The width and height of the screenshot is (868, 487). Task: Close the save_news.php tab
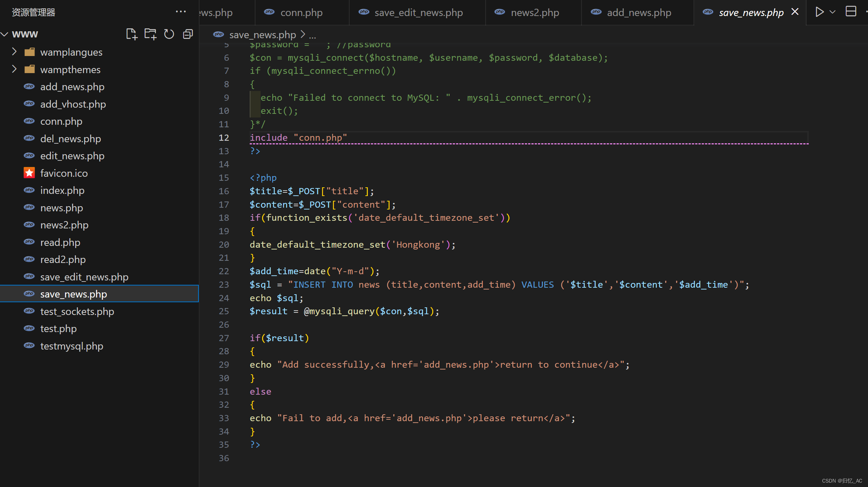(795, 12)
